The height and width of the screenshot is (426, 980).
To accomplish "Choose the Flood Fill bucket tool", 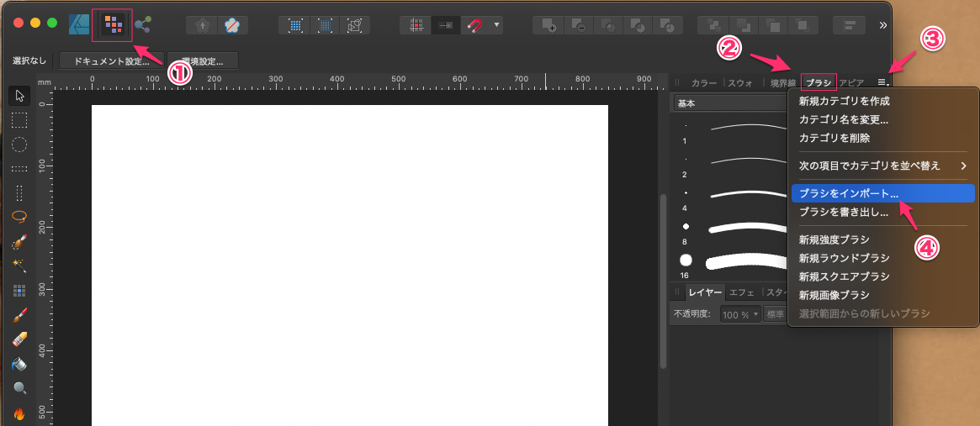I will click(x=19, y=364).
